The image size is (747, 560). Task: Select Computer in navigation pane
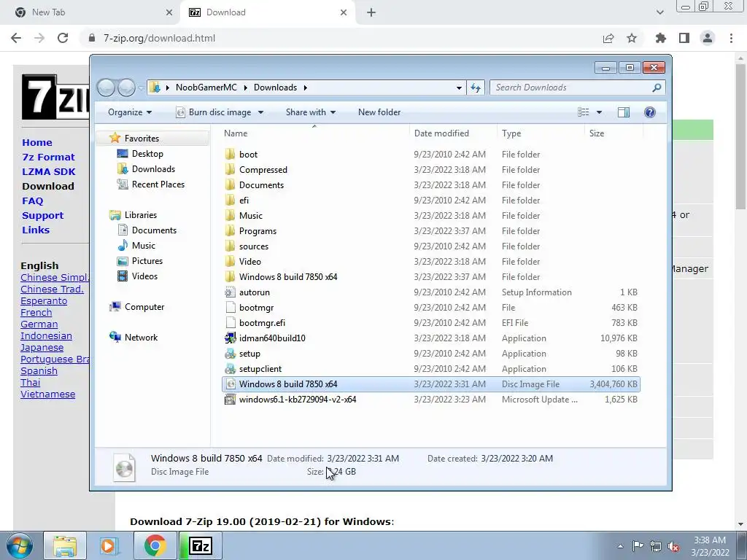[144, 307]
